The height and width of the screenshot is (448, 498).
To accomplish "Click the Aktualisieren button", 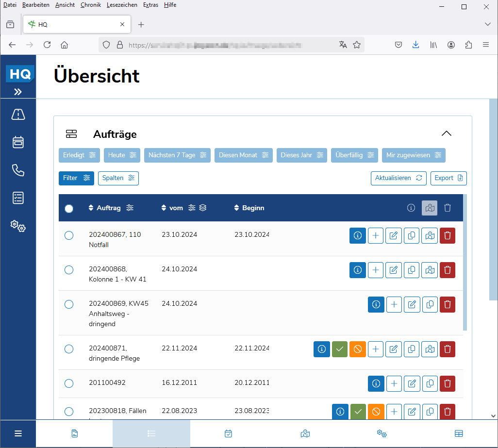I will (x=398, y=178).
